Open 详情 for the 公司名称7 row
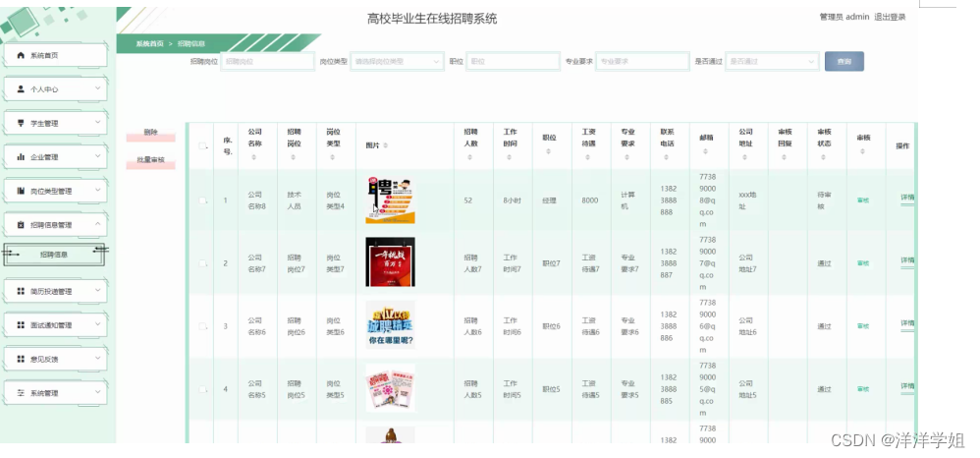Image resolution: width=980 pixels, height=458 pixels. [907, 260]
